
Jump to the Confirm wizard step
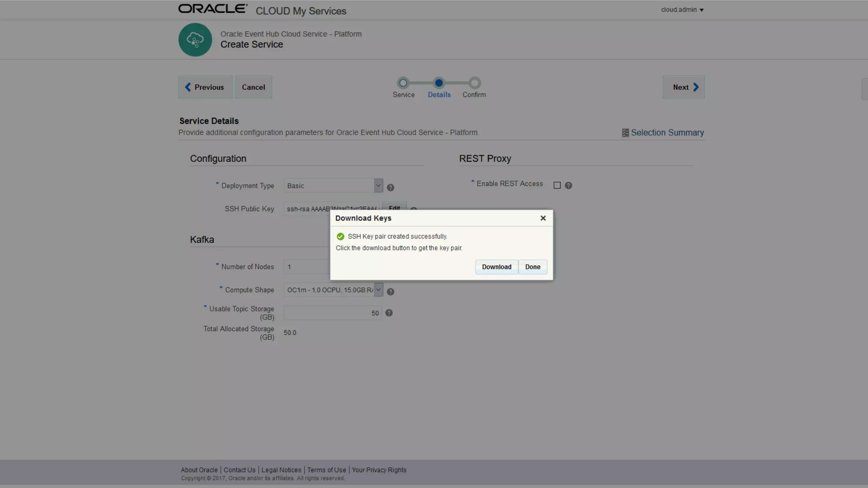click(475, 83)
